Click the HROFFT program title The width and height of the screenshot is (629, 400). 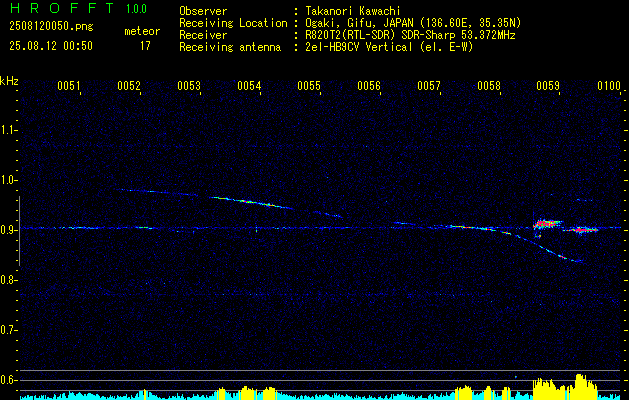(62, 8)
